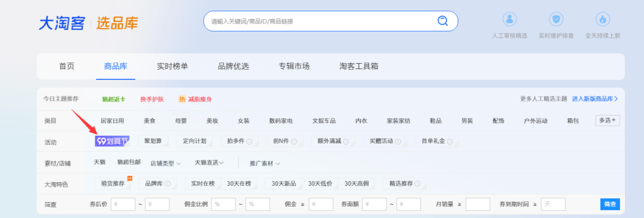Screen dimensions: 644x218
Task: Expand the 店铺类型 dropdown
Action: tap(166, 163)
